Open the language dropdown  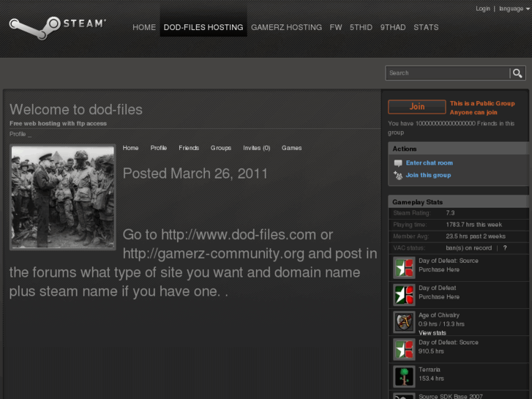(x=514, y=9)
